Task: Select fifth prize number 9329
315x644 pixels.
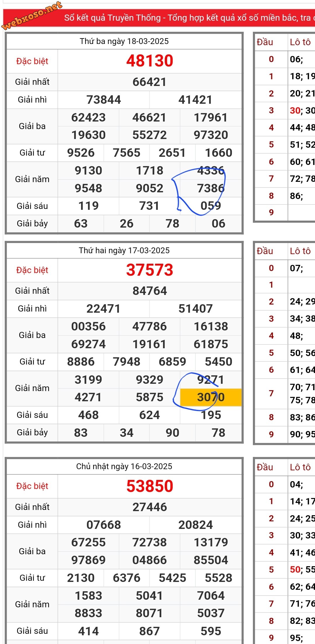Action: pos(150,380)
